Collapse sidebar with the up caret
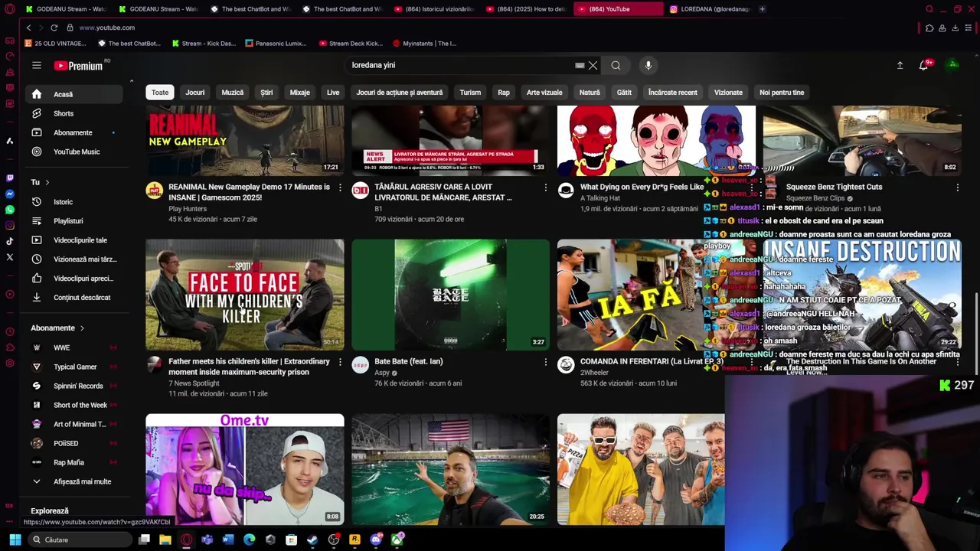Screen dimensions: 980x551 [x=131, y=81]
